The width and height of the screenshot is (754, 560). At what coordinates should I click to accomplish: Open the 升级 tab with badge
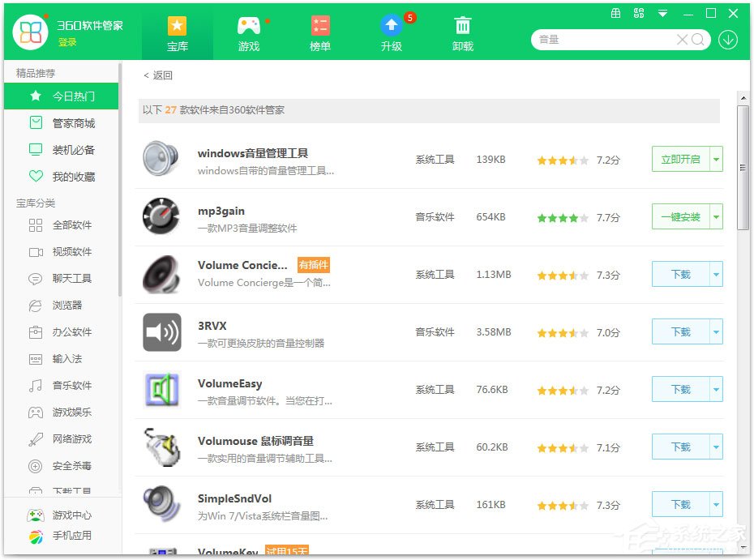(391, 36)
